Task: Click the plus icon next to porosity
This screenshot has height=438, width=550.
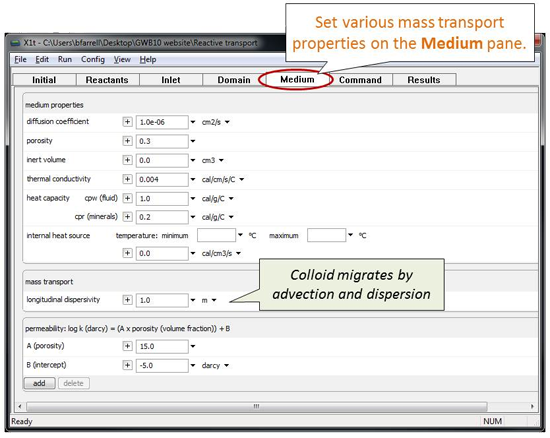Action: 127,141
